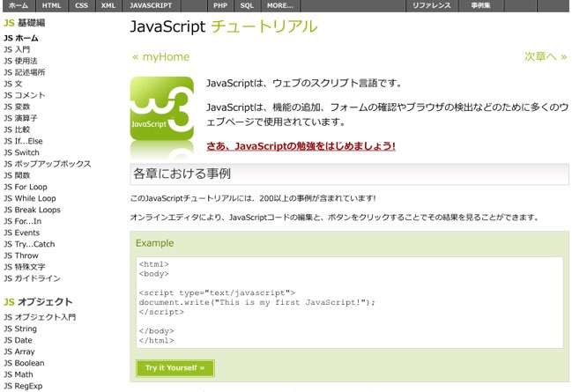Open JS RegExp sidebar link
572x392 pixels.
point(23,386)
